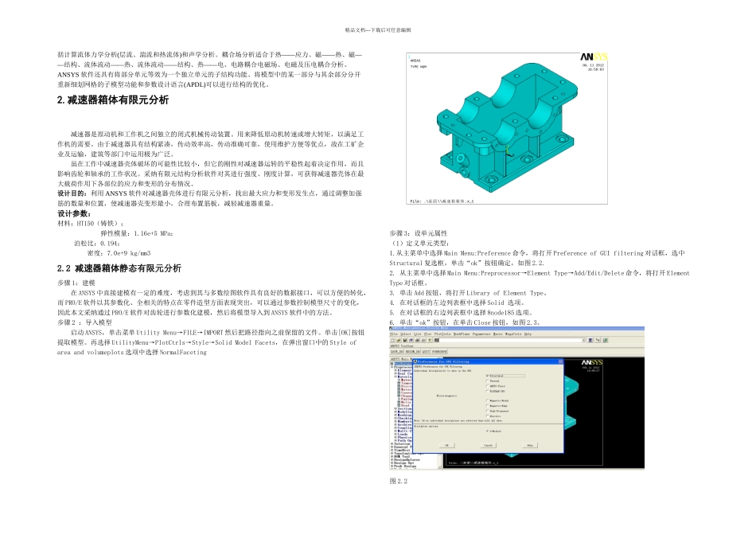Image resolution: width=756 pixels, height=535 pixels.
Task: Click the Contact Manager toolbar icon
Action: coord(605,340)
